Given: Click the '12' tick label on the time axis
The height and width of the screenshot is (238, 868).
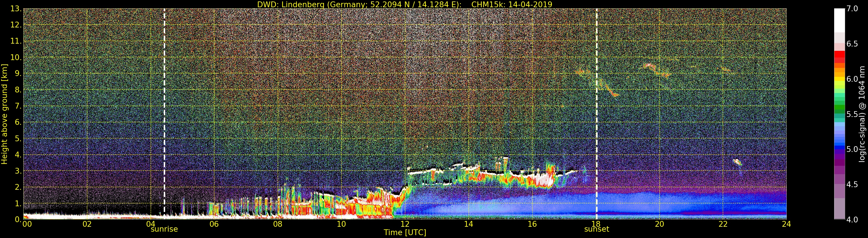Looking at the screenshot, I should 405,224.
